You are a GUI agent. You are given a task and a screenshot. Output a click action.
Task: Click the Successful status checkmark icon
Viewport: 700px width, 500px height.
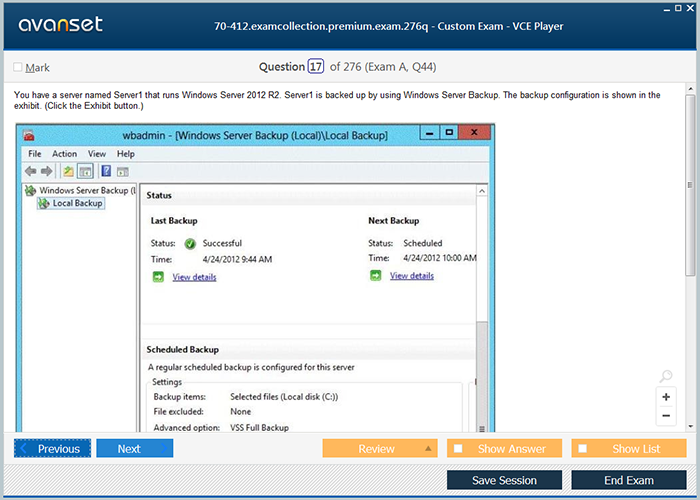pos(190,244)
